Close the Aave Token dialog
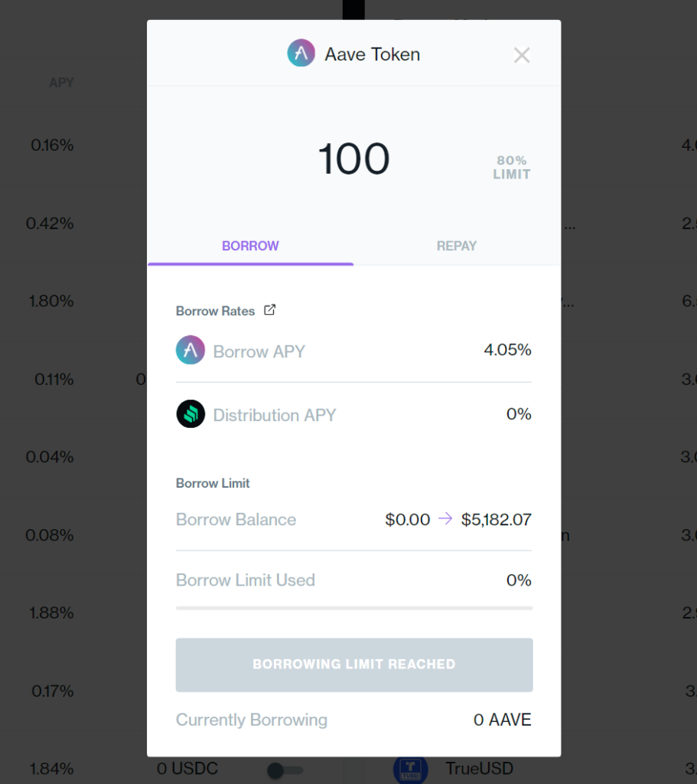The width and height of the screenshot is (697, 784). click(522, 55)
